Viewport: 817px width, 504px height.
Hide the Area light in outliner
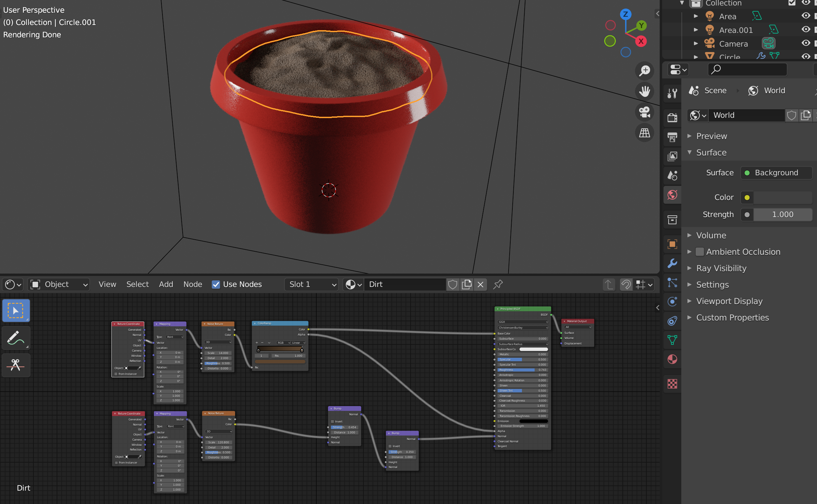tap(806, 16)
